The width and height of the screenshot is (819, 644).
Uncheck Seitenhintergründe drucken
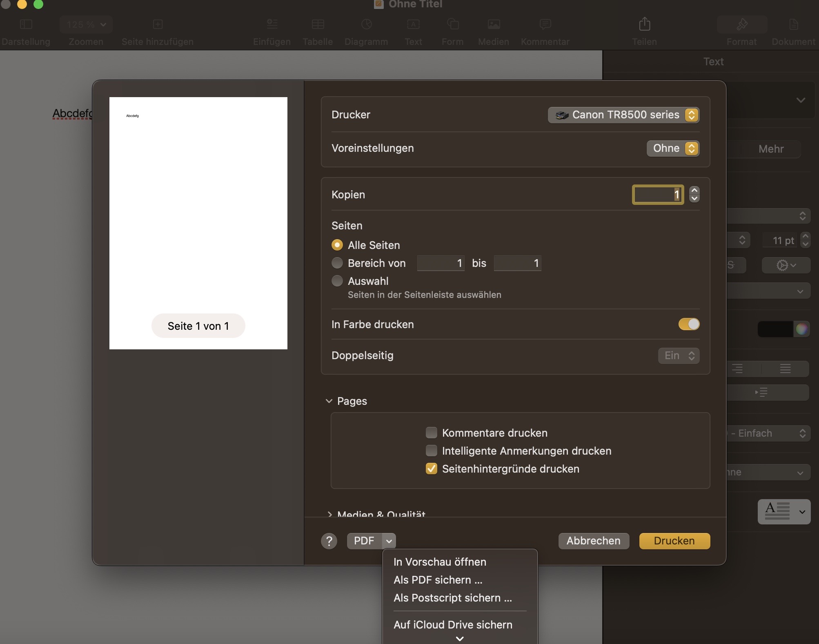[x=432, y=469]
